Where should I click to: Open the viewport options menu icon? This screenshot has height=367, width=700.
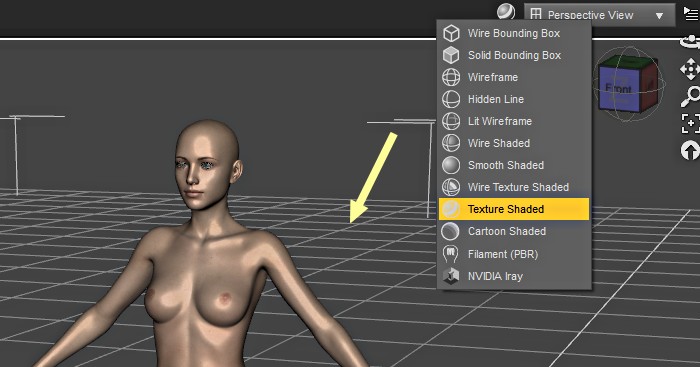692,13
